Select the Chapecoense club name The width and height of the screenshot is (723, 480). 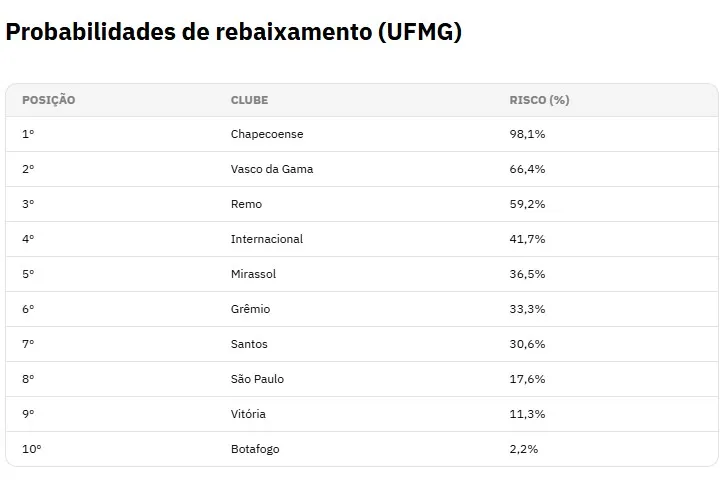267,134
